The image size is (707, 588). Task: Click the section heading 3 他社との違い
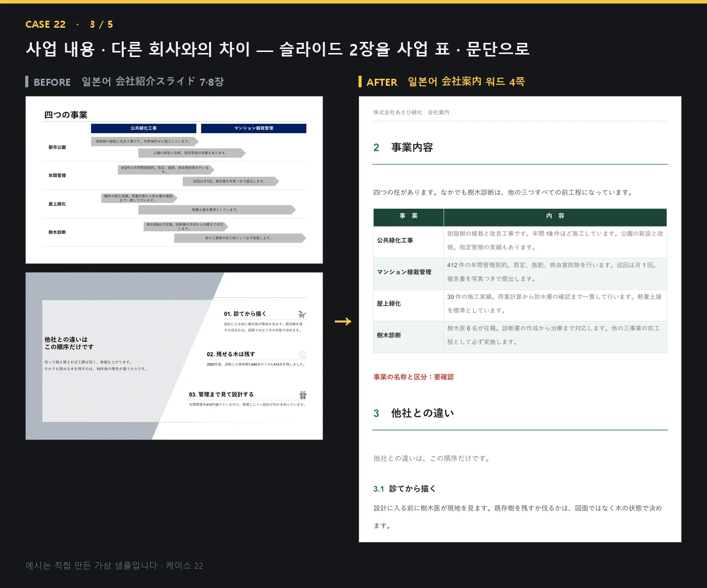click(x=414, y=413)
